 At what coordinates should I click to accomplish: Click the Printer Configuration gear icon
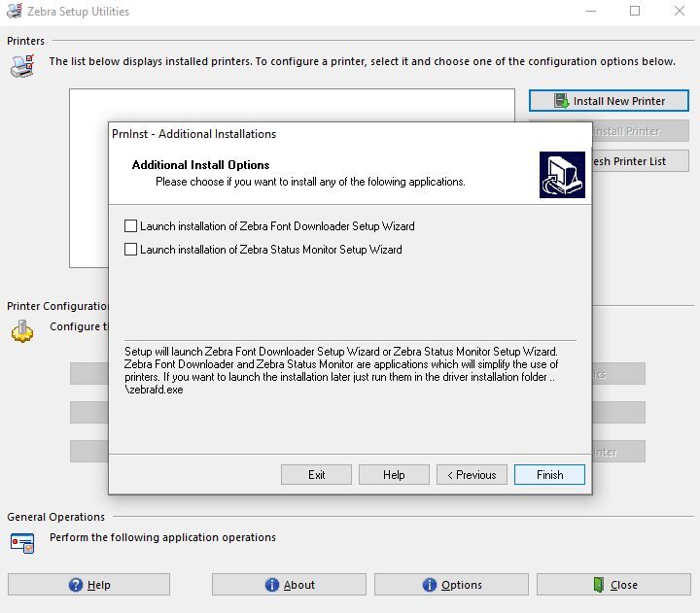[22, 331]
